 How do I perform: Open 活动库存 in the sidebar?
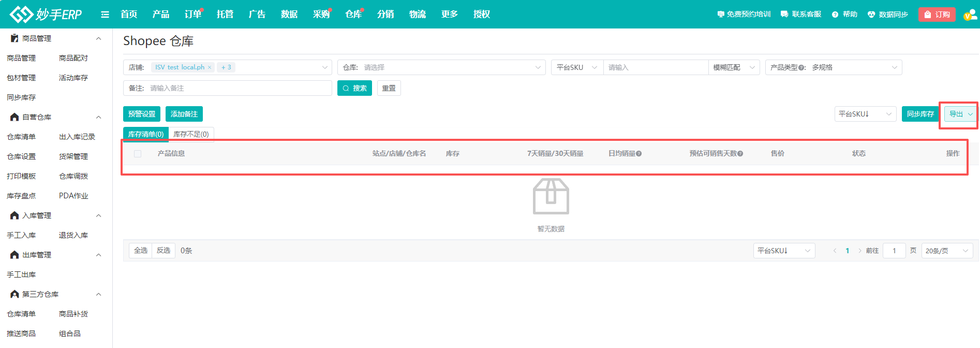click(73, 78)
